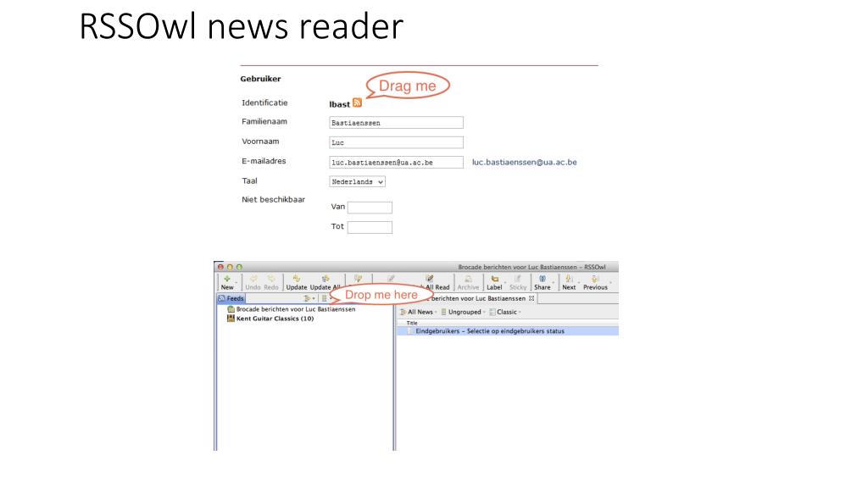
Task: Click the Van date field
Action: click(370, 208)
